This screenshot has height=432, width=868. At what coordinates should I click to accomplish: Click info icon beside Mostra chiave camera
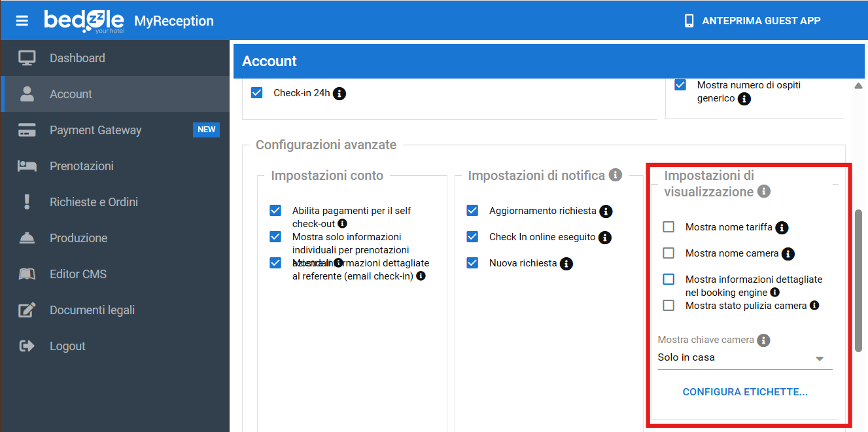(x=763, y=340)
